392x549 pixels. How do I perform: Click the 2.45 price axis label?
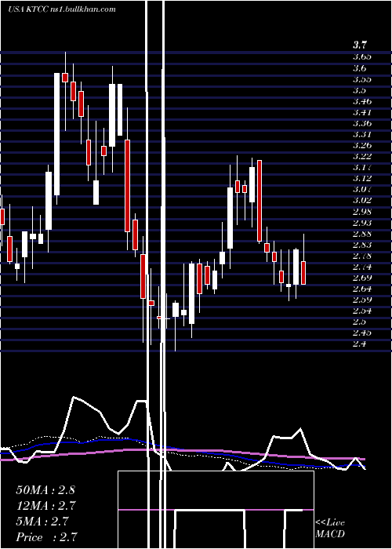362,333
